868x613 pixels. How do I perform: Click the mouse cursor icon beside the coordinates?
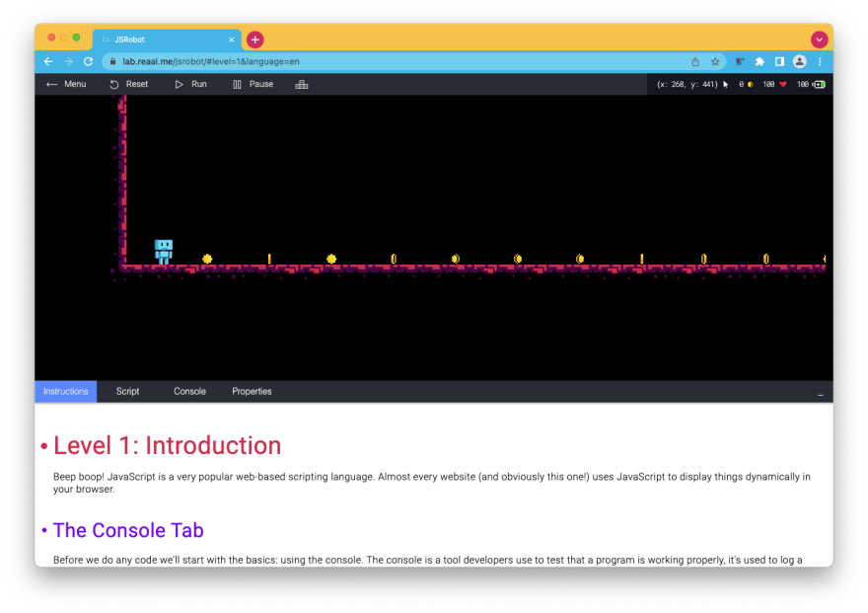pos(726,84)
